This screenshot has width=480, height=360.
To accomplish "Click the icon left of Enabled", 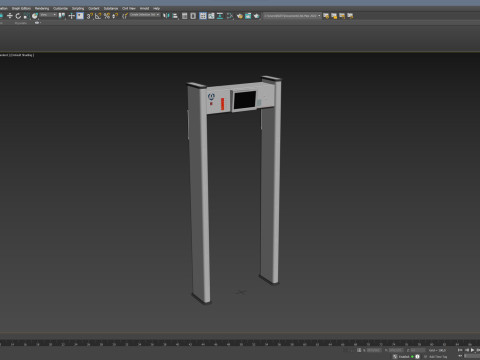I will tap(395, 357).
